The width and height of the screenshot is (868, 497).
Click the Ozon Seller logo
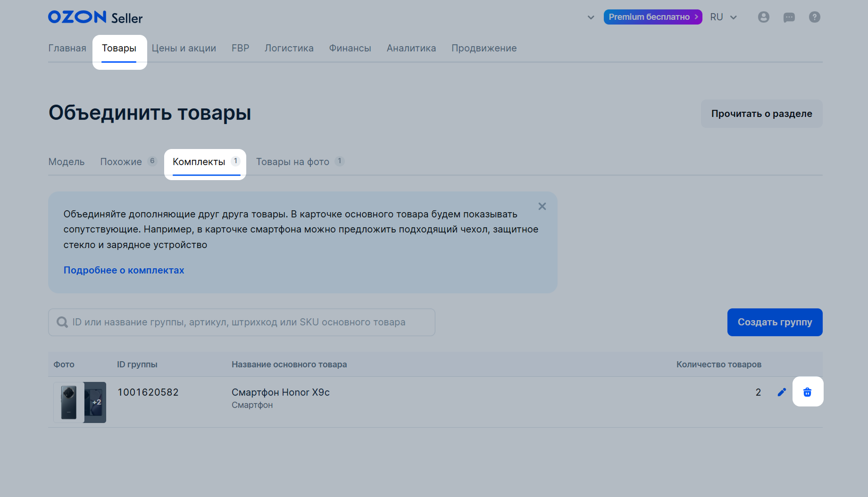click(95, 17)
